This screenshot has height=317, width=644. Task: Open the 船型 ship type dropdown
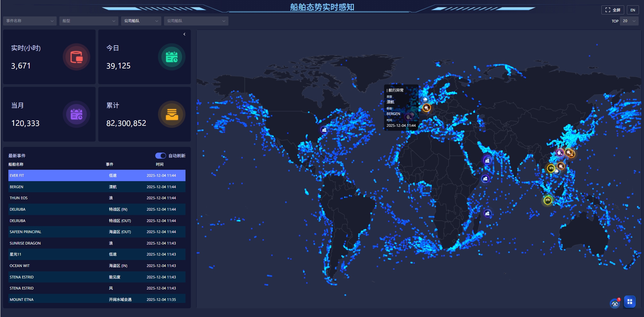click(89, 21)
